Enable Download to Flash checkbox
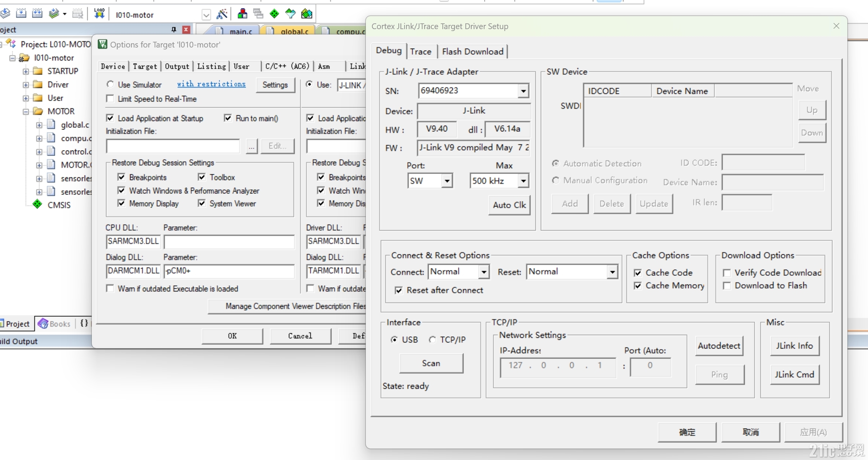Viewport: 868px width, 460px height. click(x=726, y=286)
